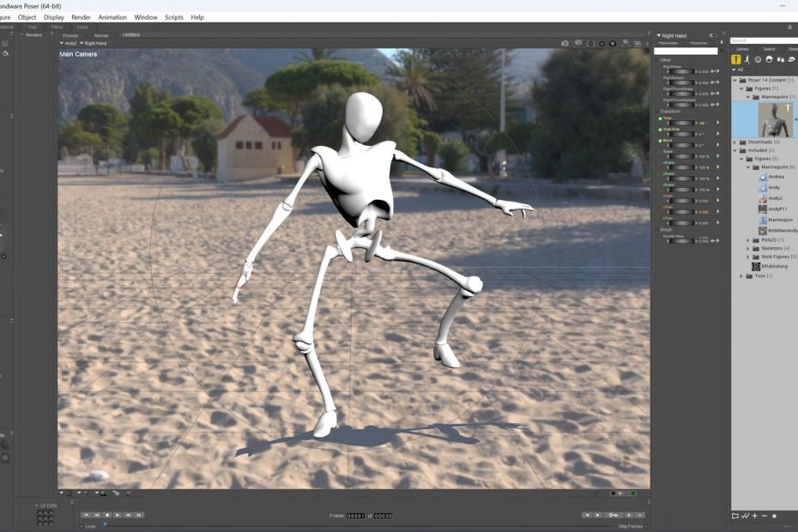Switch to the Render tab

click(x=101, y=35)
